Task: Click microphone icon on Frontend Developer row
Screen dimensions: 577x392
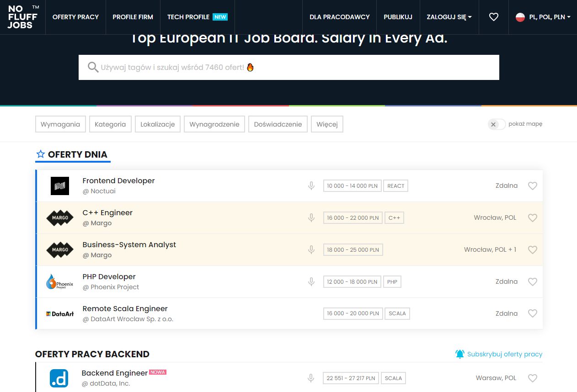Action: click(x=311, y=186)
